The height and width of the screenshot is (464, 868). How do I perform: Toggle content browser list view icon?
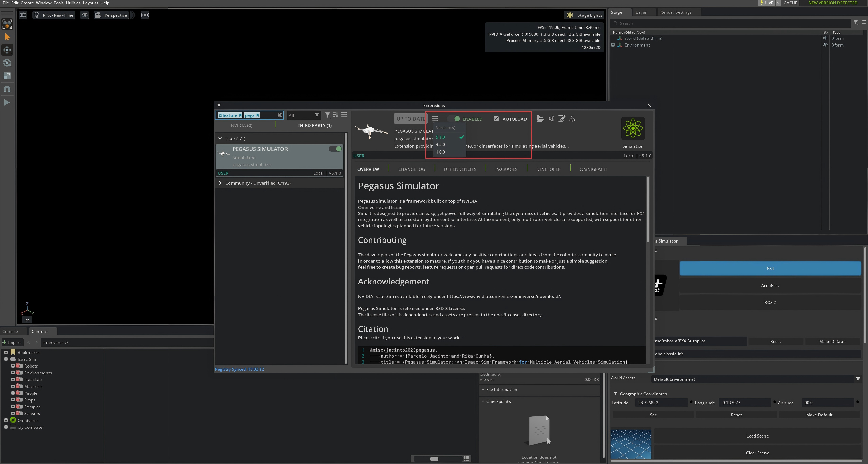(466, 459)
